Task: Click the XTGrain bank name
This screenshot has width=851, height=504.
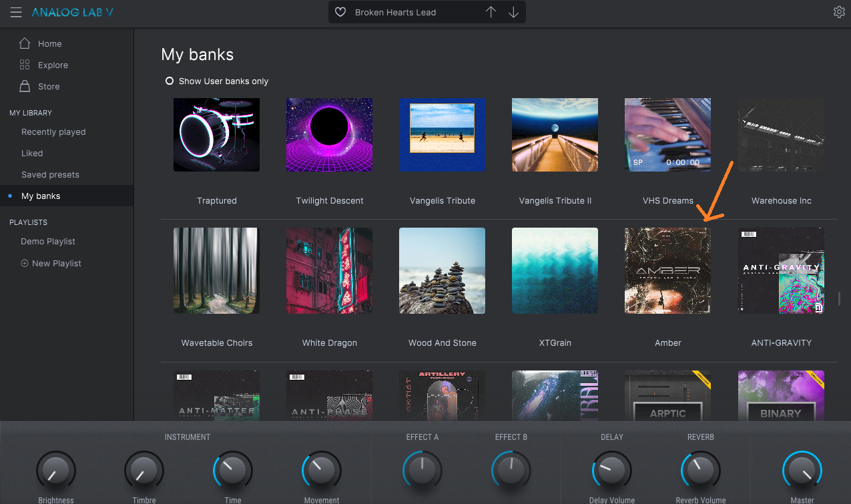Action: point(555,342)
